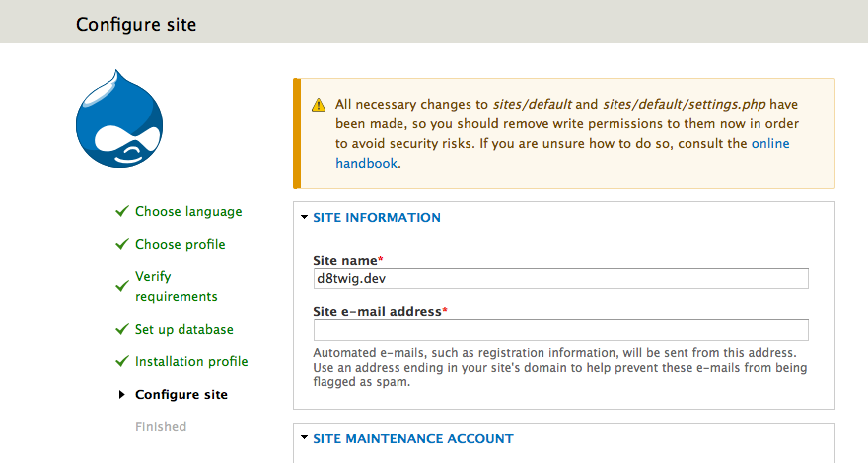This screenshot has width=868, height=463.
Task: Click the arrow marker beside Configure site
Action: pyautogui.click(x=121, y=394)
